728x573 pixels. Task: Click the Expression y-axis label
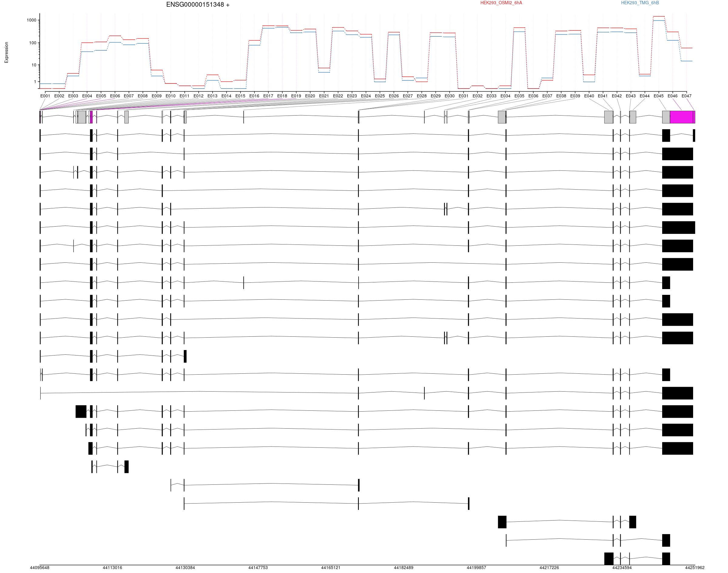click(x=6, y=52)
